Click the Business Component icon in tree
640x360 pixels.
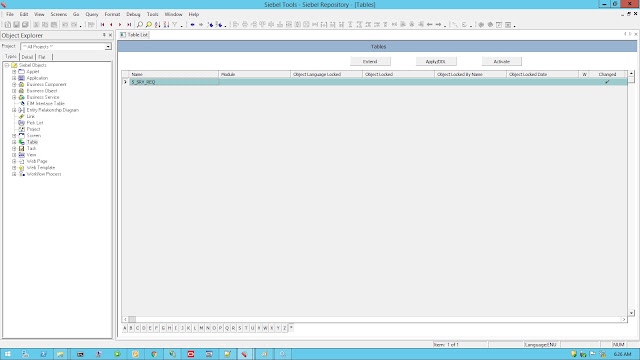[22, 84]
